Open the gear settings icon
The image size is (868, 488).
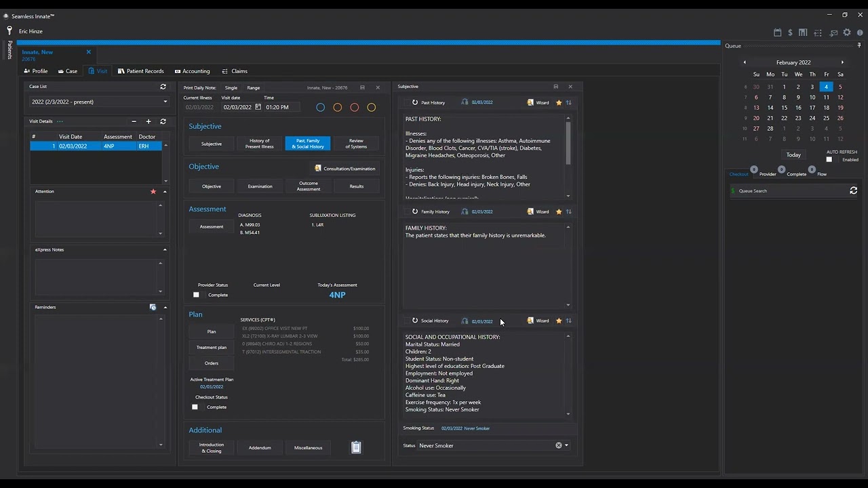pos(847,33)
